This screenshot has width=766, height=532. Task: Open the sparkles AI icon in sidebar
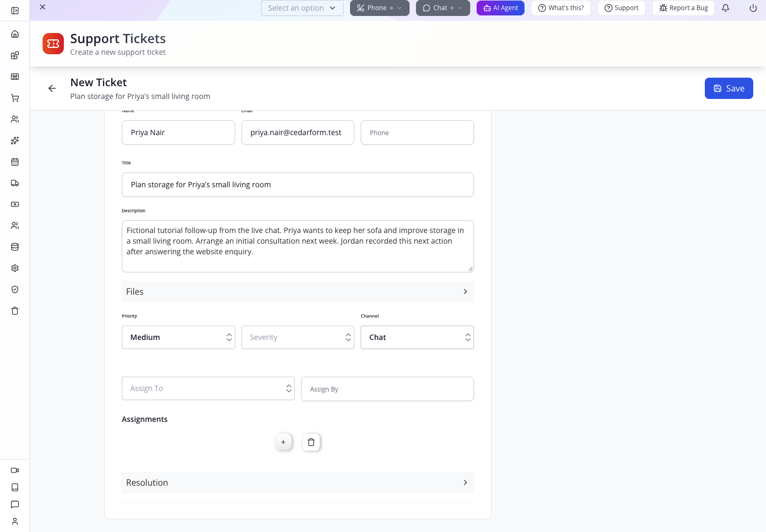coord(15,140)
